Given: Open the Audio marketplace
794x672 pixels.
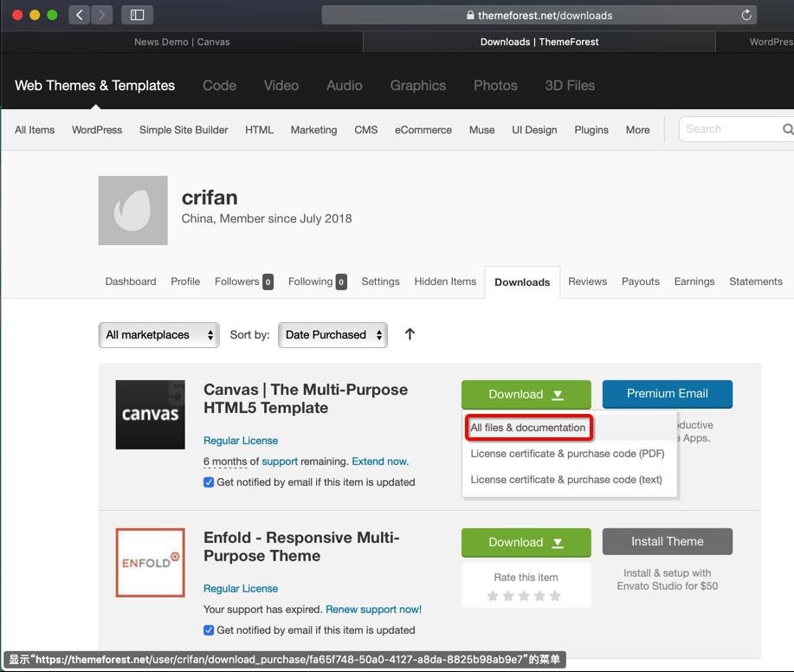Looking at the screenshot, I should click(x=345, y=86).
